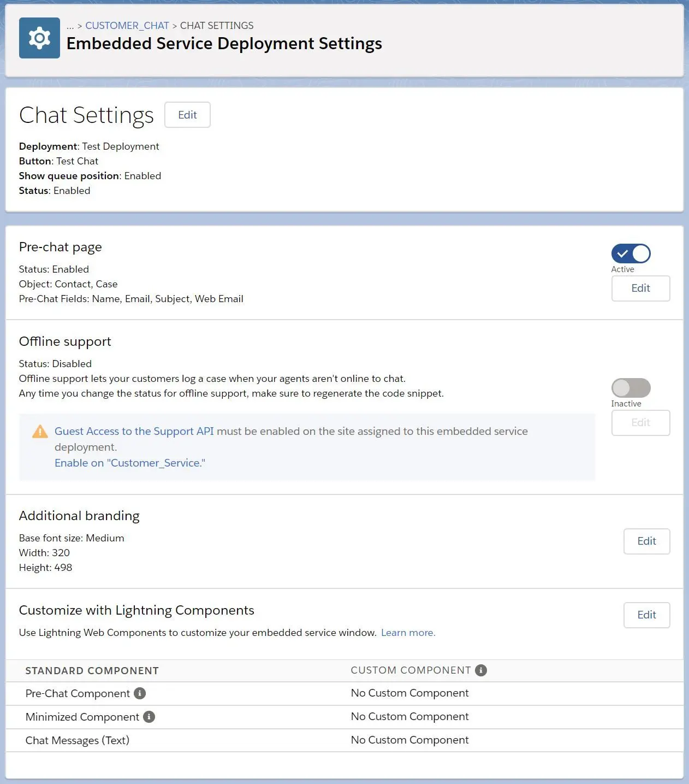Open CUSTOMER_CHAT breadcrumb link
Viewport: 689px width, 784px height.
click(127, 26)
